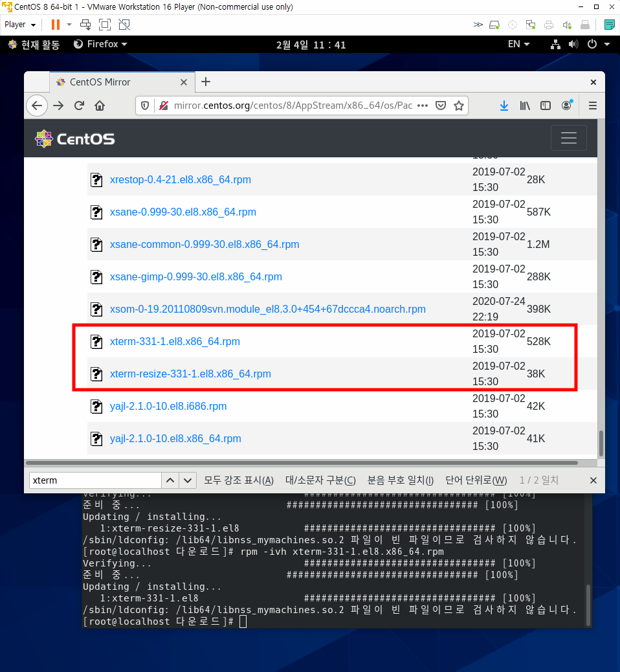Jump to previous find match
620x672 pixels.
[170, 480]
